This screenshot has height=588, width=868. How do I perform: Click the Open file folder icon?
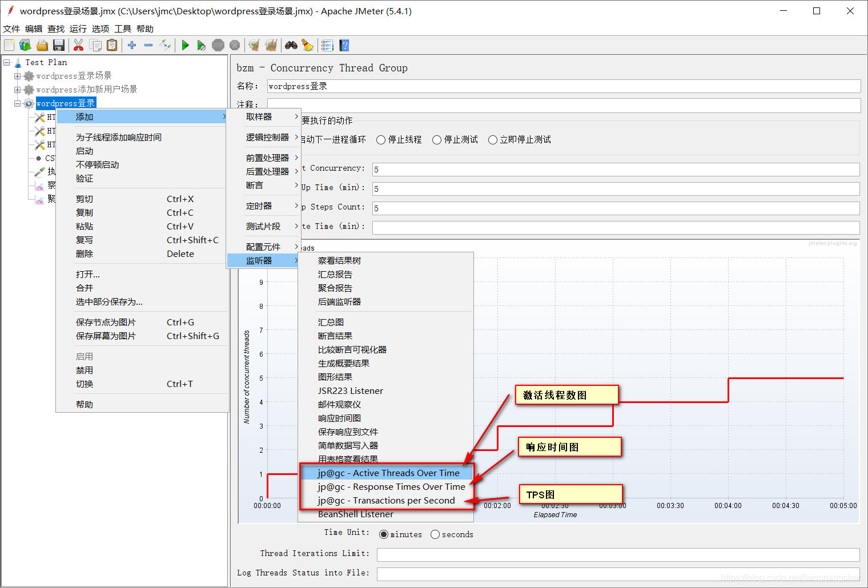coord(42,45)
